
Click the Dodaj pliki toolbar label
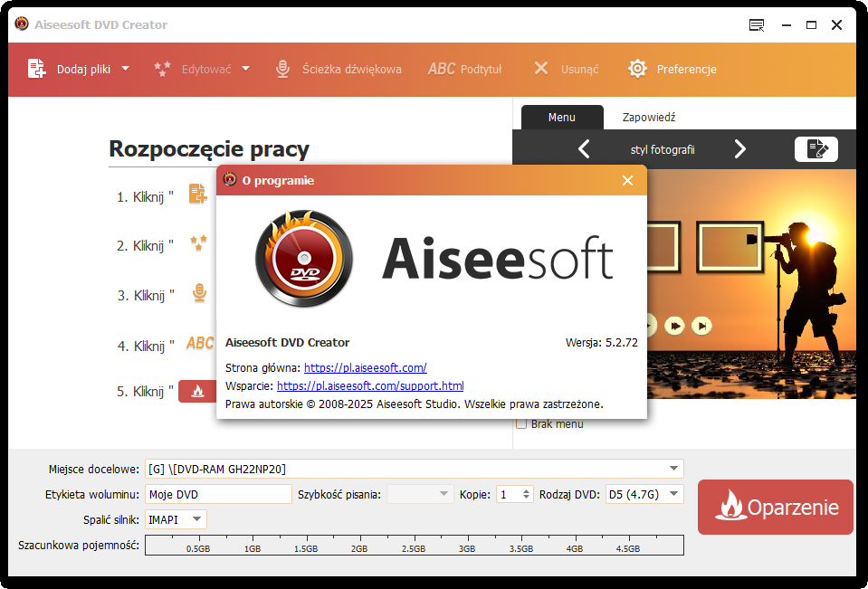(x=83, y=69)
